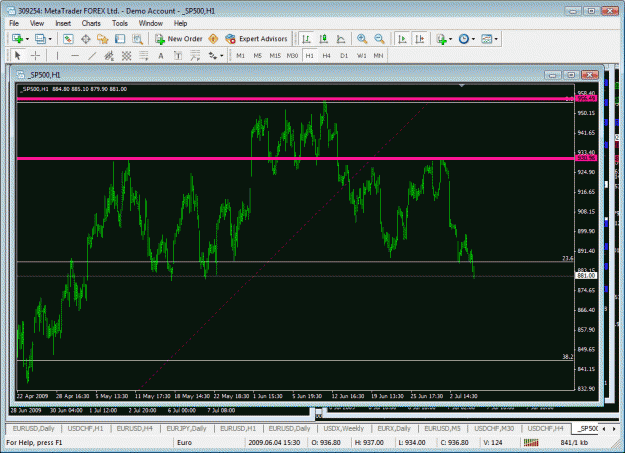Activate the Crosshair cursor mode

35,56
